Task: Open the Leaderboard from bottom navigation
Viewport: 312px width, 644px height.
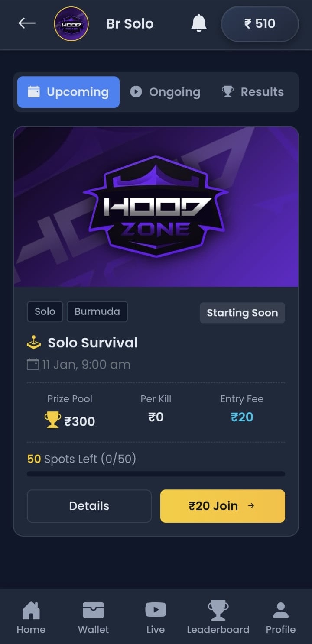Action: pyautogui.click(x=218, y=618)
